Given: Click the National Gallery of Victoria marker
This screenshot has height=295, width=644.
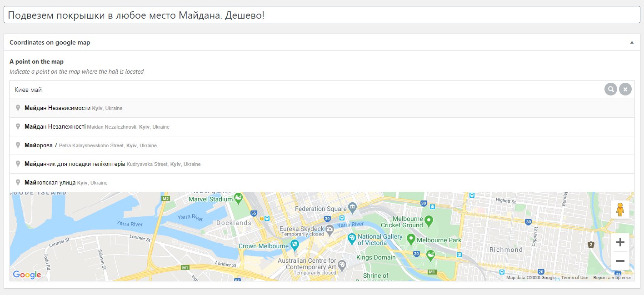Looking at the screenshot, I should point(351,238).
